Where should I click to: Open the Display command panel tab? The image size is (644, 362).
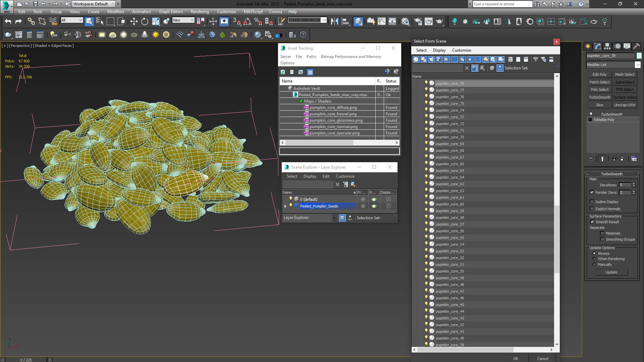pyautogui.click(x=627, y=46)
